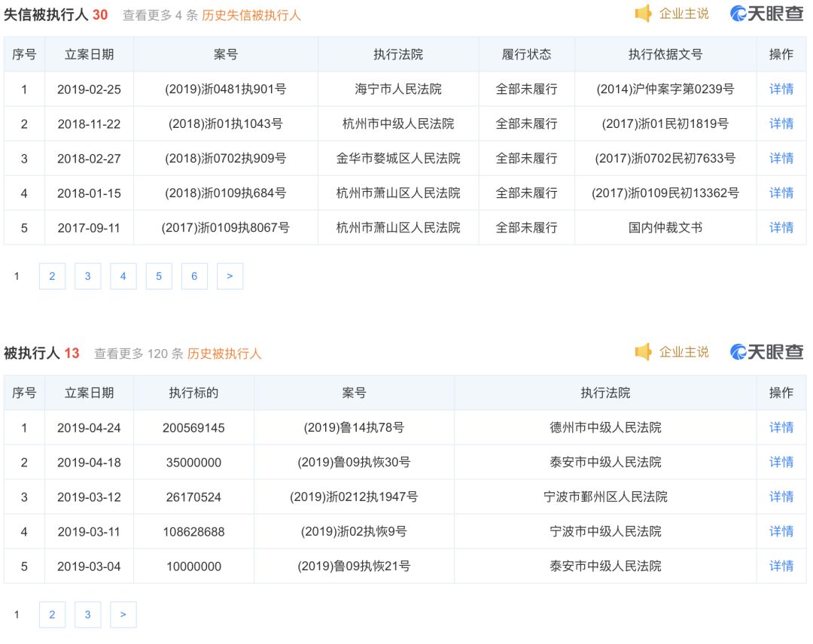Screen dimensions: 813x644
Task: Click case number (2019)鲁14执78号
Action: [x=354, y=427]
